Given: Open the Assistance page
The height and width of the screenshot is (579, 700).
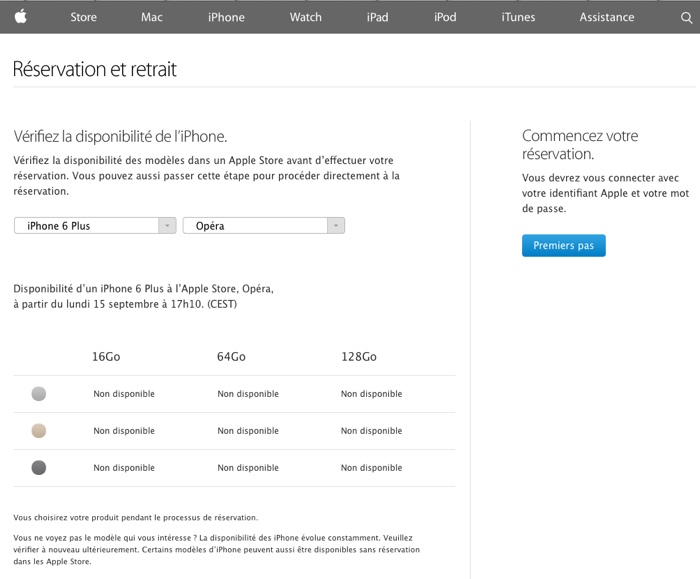Looking at the screenshot, I should [x=607, y=17].
